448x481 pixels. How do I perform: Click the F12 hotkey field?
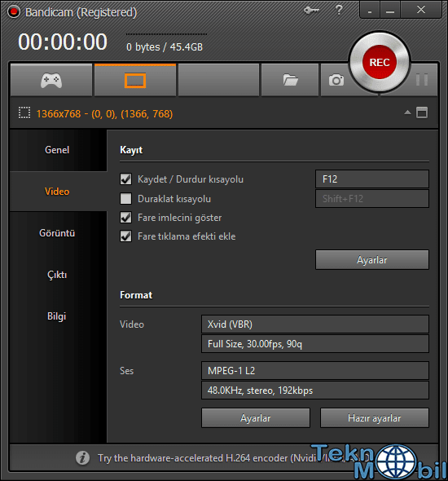pyautogui.click(x=372, y=179)
